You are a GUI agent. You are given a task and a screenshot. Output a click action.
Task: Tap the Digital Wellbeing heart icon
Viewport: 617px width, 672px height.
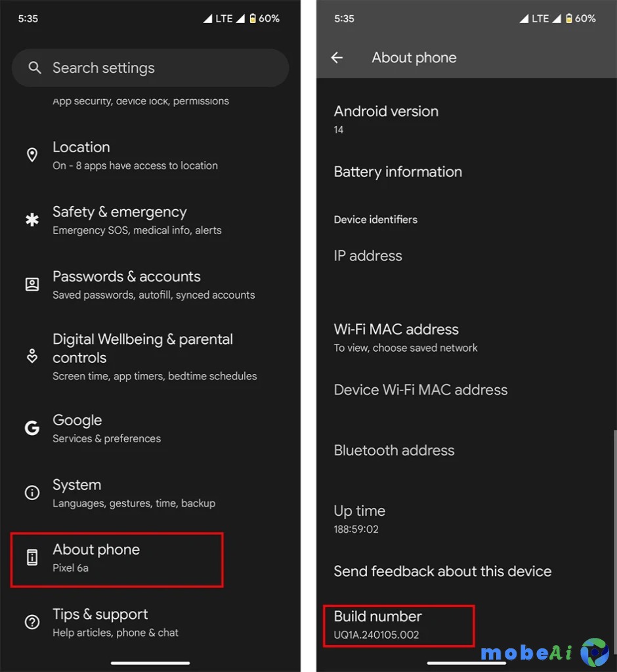tap(32, 356)
